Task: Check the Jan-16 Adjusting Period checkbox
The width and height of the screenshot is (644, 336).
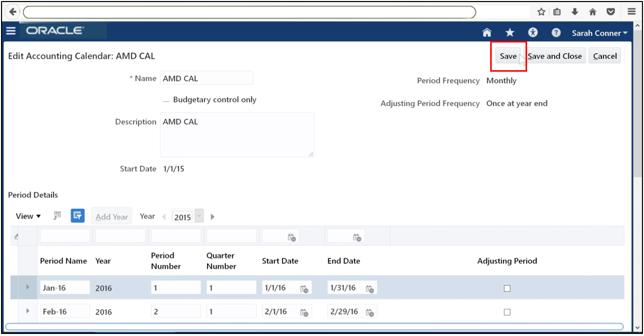Action: point(507,288)
